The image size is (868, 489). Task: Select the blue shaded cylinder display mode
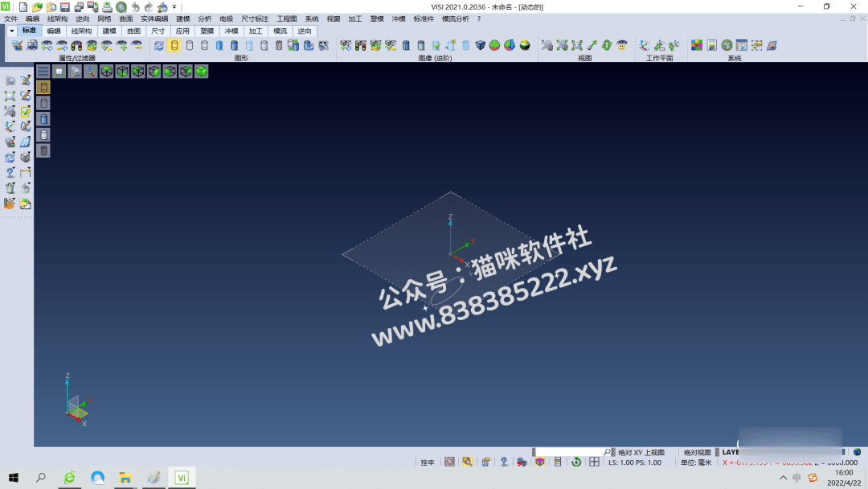[x=219, y=45]
